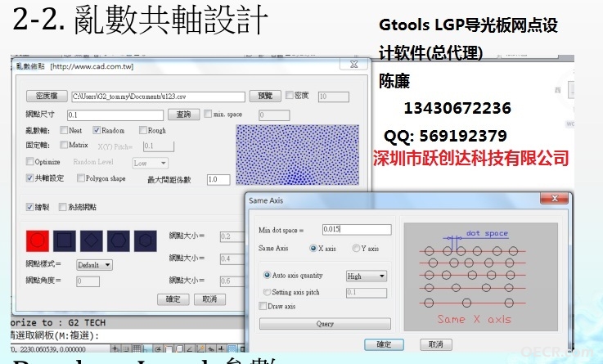Toggle Grid display in status bar

137,349
